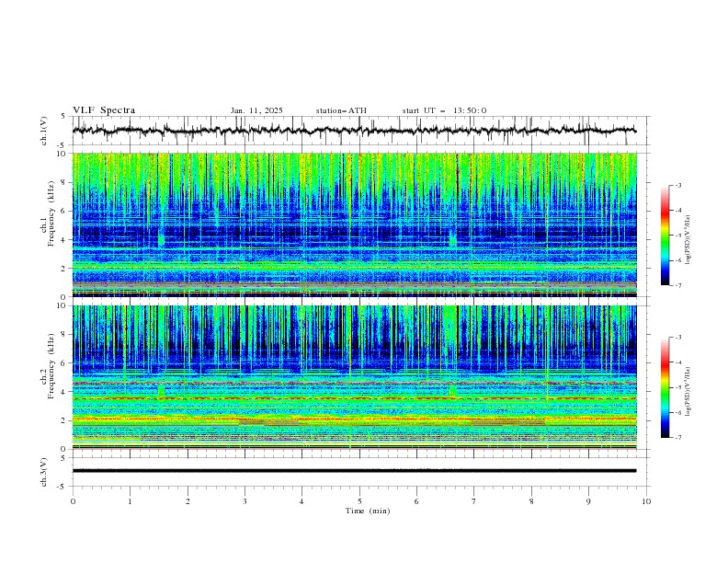The height and width of the screenshot is (563, 728).
Task: Click the "-7" label on ch.1 color bar
Action: coord(678,285)
